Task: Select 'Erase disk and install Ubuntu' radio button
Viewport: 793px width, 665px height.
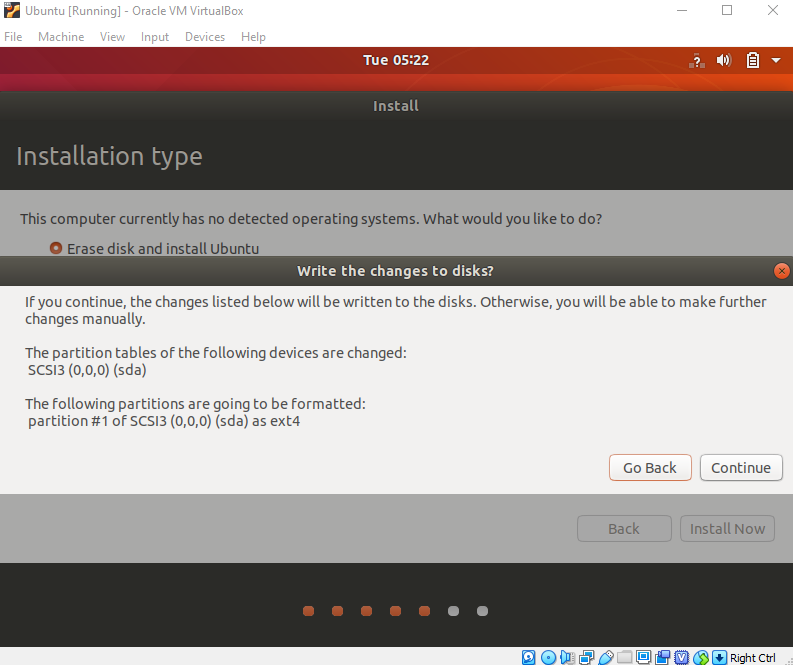Action: click(x=56, y=248)
